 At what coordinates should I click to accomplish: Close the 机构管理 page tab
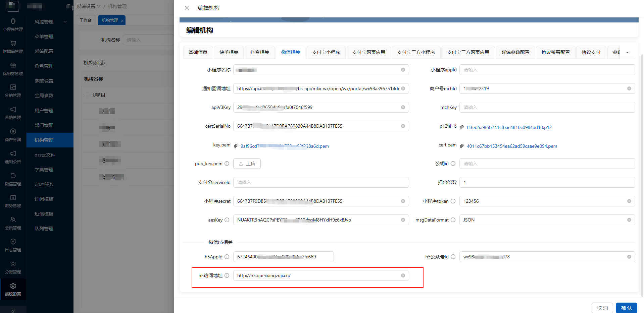122,21
